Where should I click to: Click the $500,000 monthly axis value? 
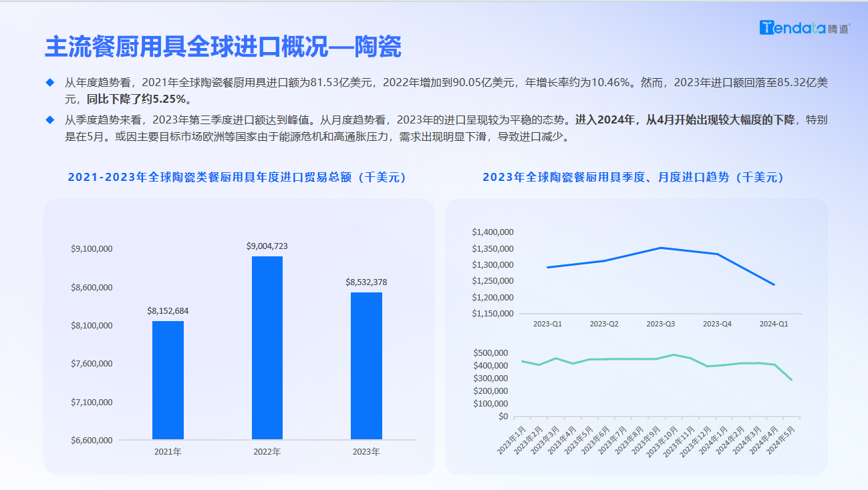(490, 352)
